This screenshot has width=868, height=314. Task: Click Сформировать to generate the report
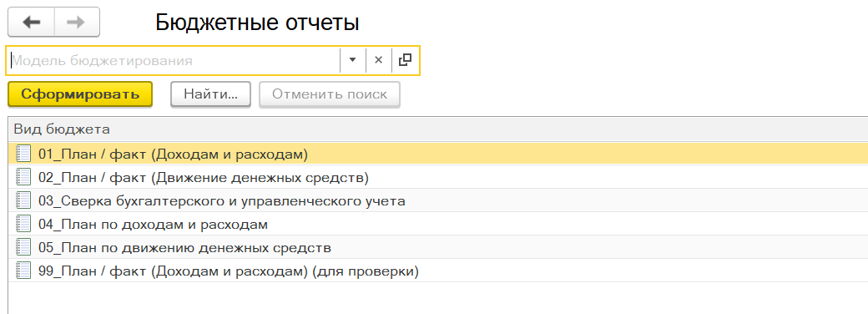pos(80,94)
